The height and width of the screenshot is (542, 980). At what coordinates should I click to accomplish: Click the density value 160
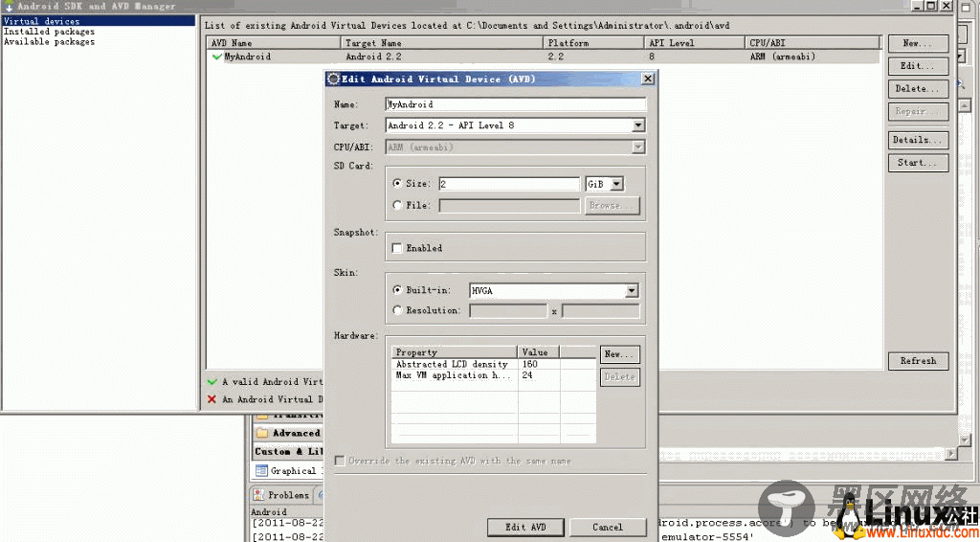(x=530, y=364)
